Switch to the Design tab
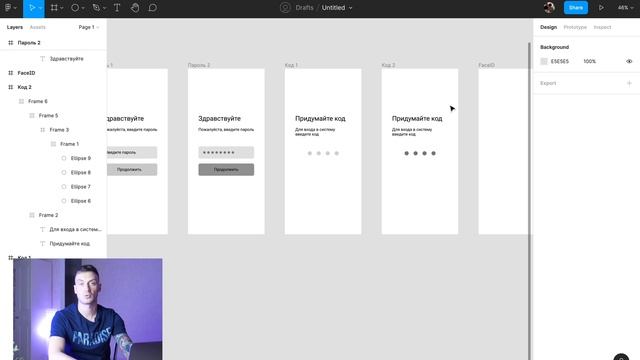 [548, 27]
